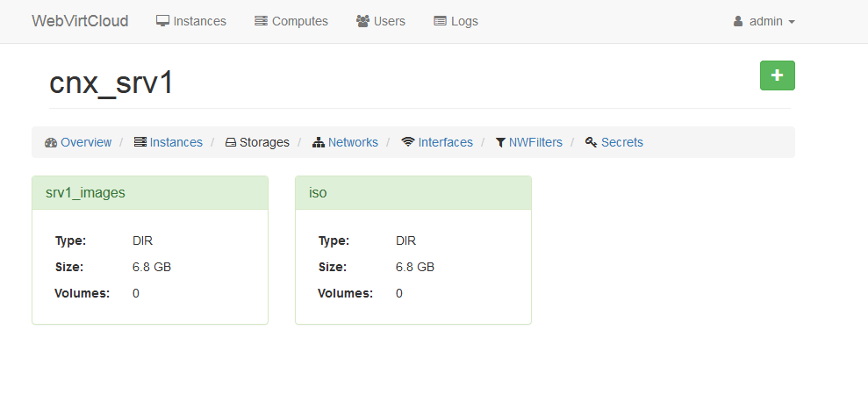Viewport: 868px width, 416px height.
Task: Click the Computes server icon in navbar
Action: (261, 21)
